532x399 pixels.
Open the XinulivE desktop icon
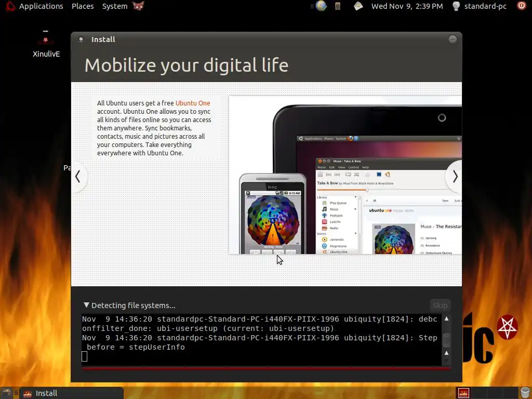46,44
